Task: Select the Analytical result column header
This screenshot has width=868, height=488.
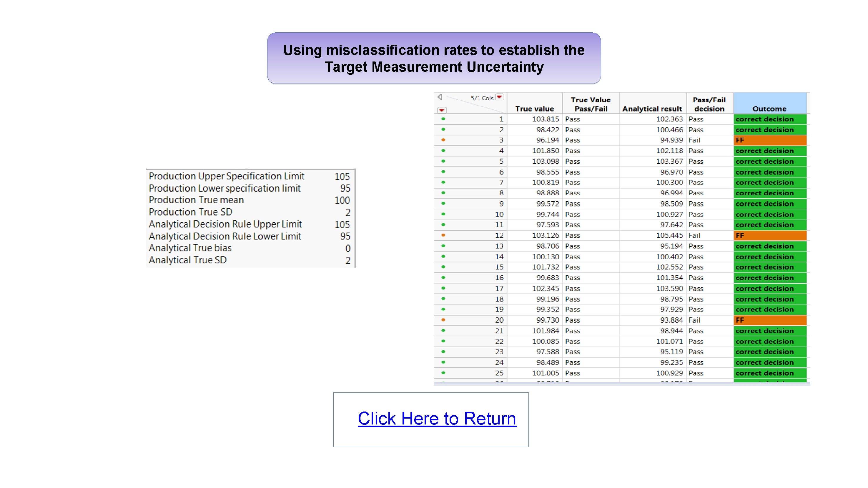Action: point(652,109)
